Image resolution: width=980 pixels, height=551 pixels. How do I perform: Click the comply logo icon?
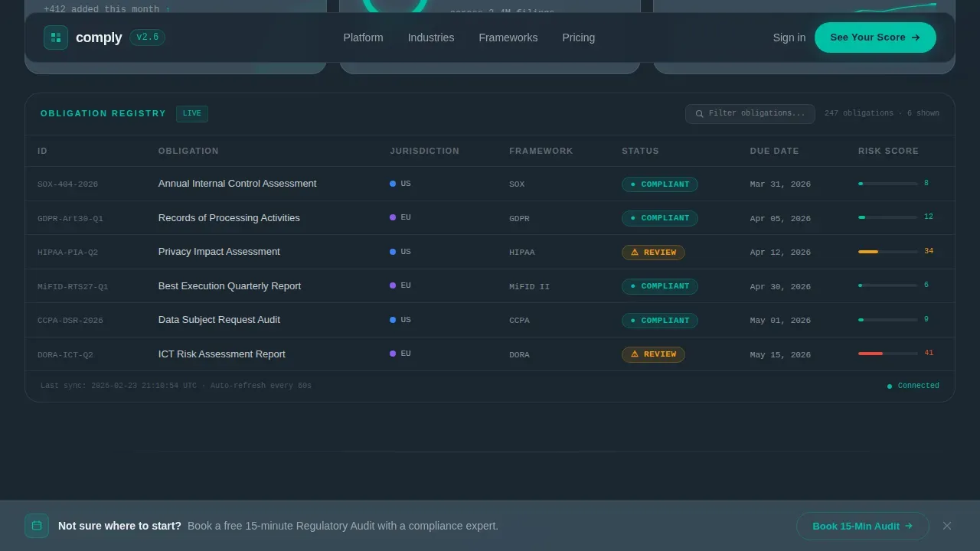(x=56, y=37)
